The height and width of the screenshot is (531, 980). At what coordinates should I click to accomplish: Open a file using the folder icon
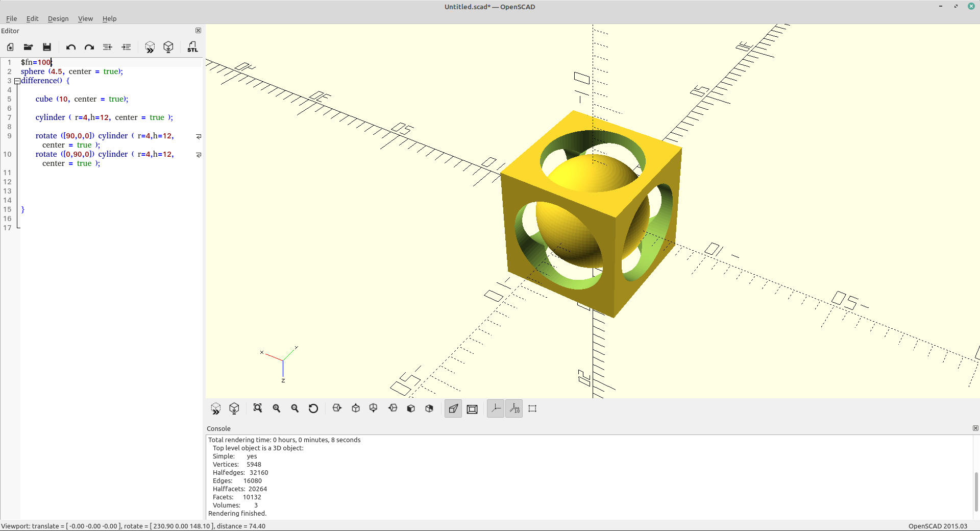(29, 47)
